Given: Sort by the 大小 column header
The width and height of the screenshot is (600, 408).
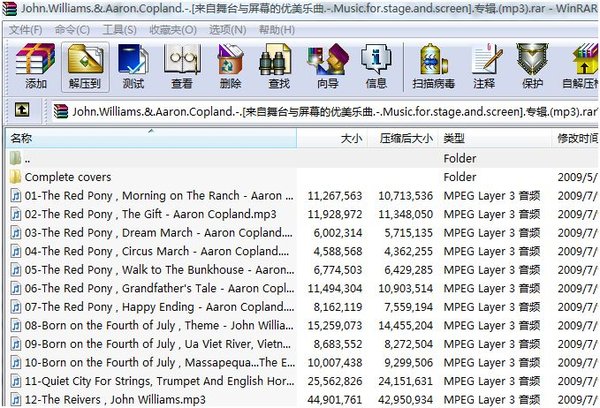Looking at the screenshot, I should (332, 138).
